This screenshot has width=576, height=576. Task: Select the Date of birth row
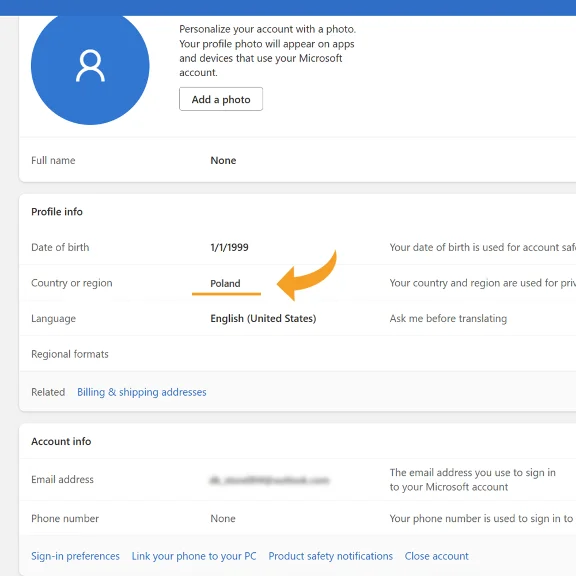tap(297, 247)
